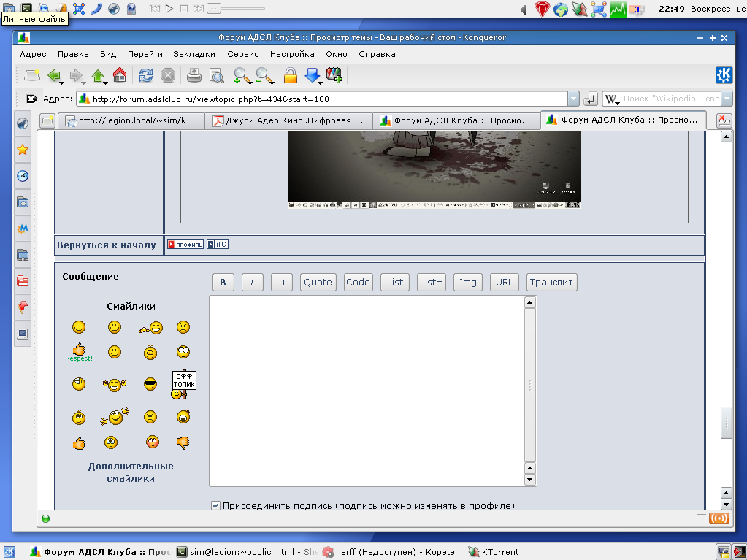Click the Home toolbar icon
The image size is (747, 560).
(120, 75)
